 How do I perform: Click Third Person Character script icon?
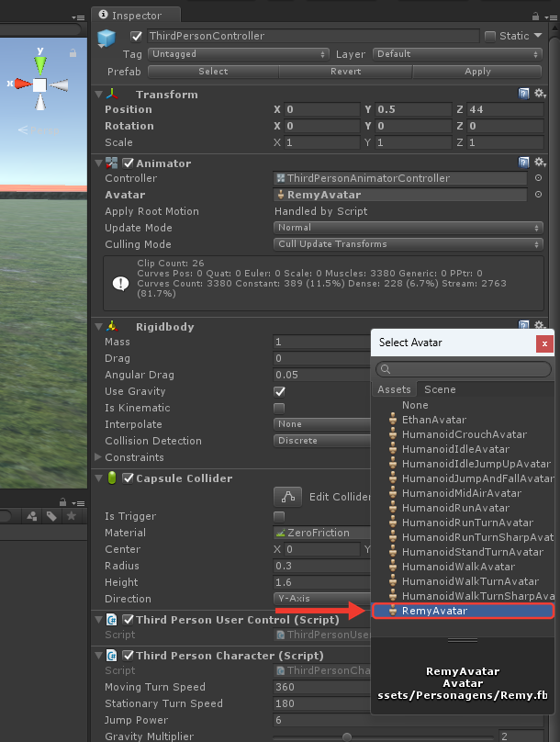coord(112,656)
